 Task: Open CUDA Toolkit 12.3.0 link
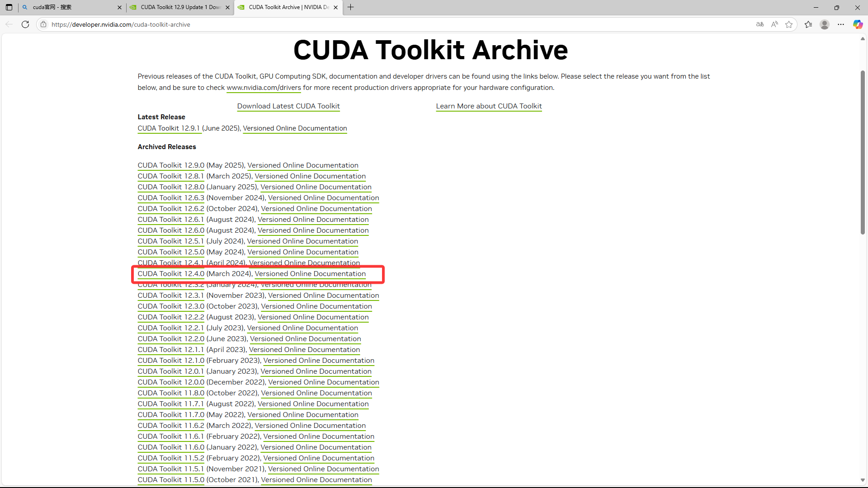[171, 306]
